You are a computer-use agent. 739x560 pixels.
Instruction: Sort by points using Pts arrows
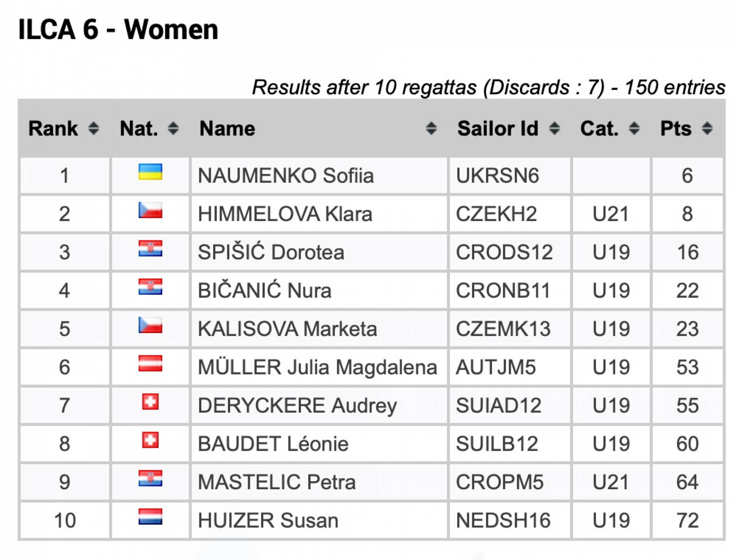tap(707, 128)
